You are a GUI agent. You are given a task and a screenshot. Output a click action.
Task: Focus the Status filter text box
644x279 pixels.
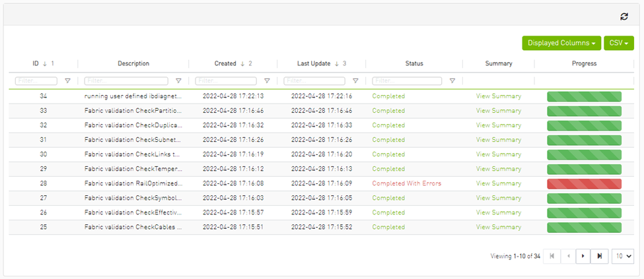pos(408,81)
